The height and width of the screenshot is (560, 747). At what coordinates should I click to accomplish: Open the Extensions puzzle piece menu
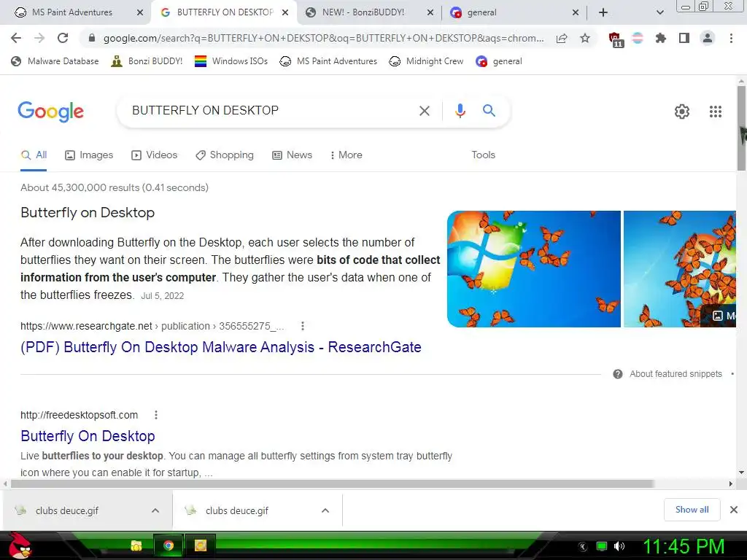pyautogui.click(x=661, y=38)
